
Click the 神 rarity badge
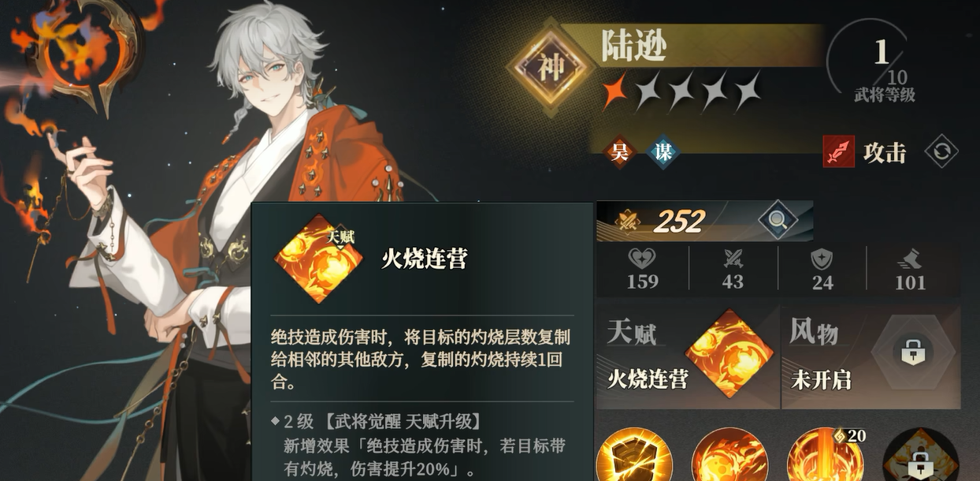pyautogui.click(x=551, y=67)
